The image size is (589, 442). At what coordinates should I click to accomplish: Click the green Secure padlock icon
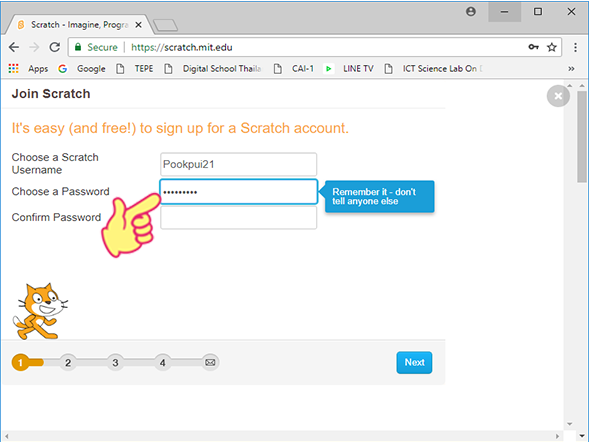78,47
